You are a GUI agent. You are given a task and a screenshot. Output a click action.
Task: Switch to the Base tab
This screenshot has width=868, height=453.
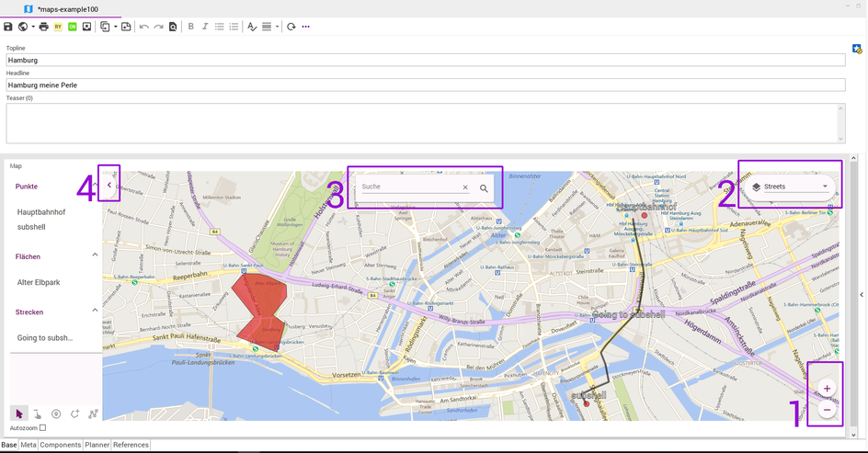(9, 445)
